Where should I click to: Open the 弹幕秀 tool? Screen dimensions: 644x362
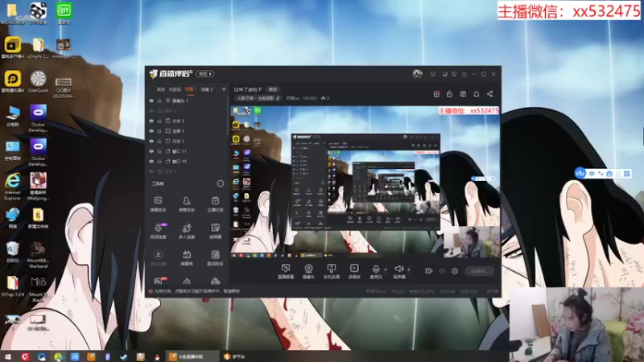pyautogui.click(x=187, y=258)
